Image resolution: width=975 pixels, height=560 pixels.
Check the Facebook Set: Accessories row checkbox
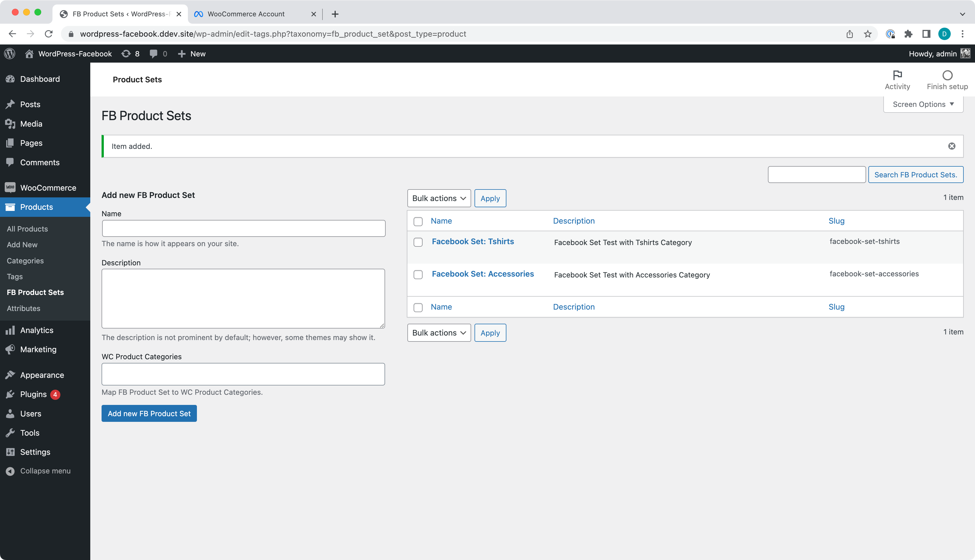click(x=418, y=275)
